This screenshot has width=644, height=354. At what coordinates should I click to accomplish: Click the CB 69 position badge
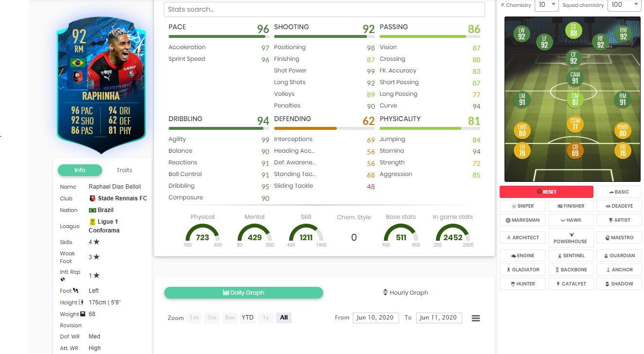coord(574,150)
